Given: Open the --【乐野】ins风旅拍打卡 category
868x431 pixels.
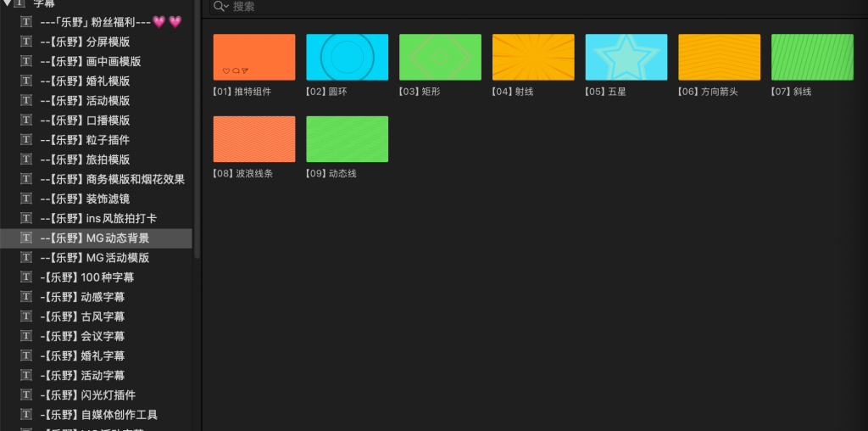Looking at the screenshot, I should coord(97,218).
